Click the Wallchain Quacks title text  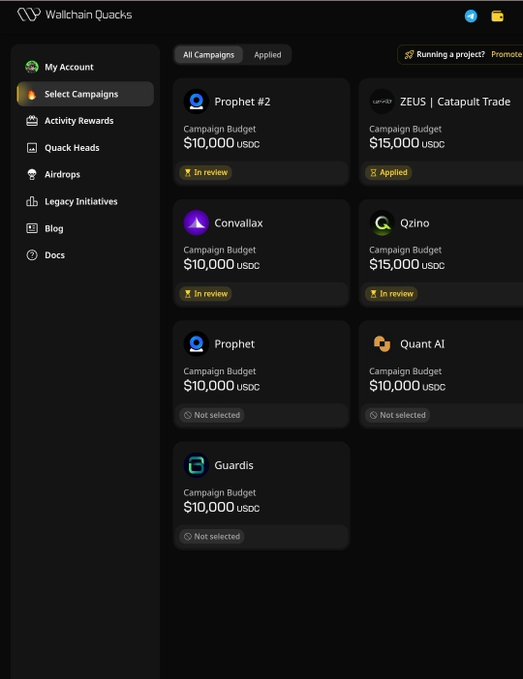(89, 15)
